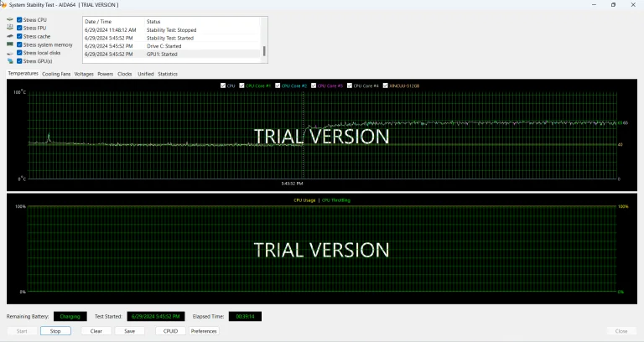Toggle CPU Core #1 graph checkbox
The width and height of the screenshot is (644, 342).
click(x=241, y=85)
